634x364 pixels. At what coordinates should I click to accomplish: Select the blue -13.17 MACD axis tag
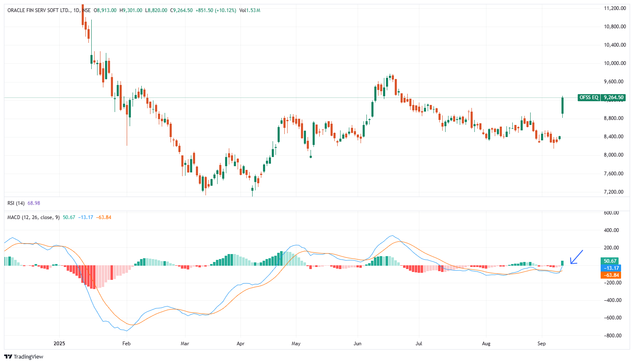click(x=610, y=268)
